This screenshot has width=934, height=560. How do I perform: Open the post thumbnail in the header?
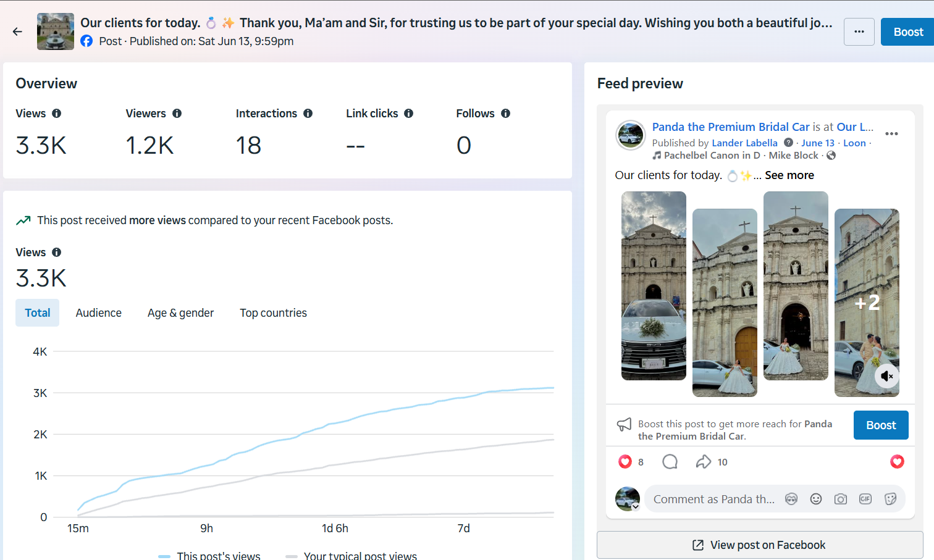tap(56, 31)
